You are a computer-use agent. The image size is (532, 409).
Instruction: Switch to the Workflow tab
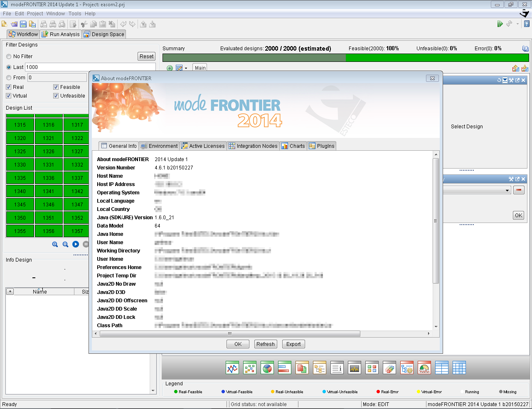point(23,34)
